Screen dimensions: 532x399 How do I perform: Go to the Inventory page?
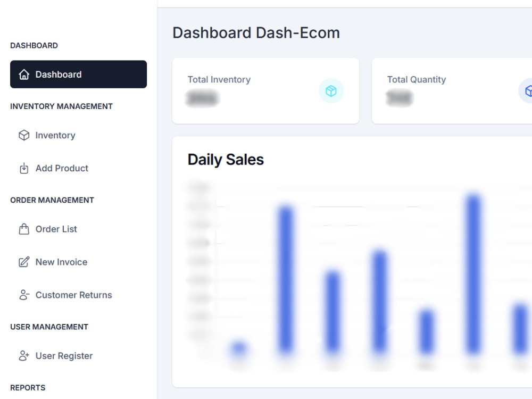[78, 135]
